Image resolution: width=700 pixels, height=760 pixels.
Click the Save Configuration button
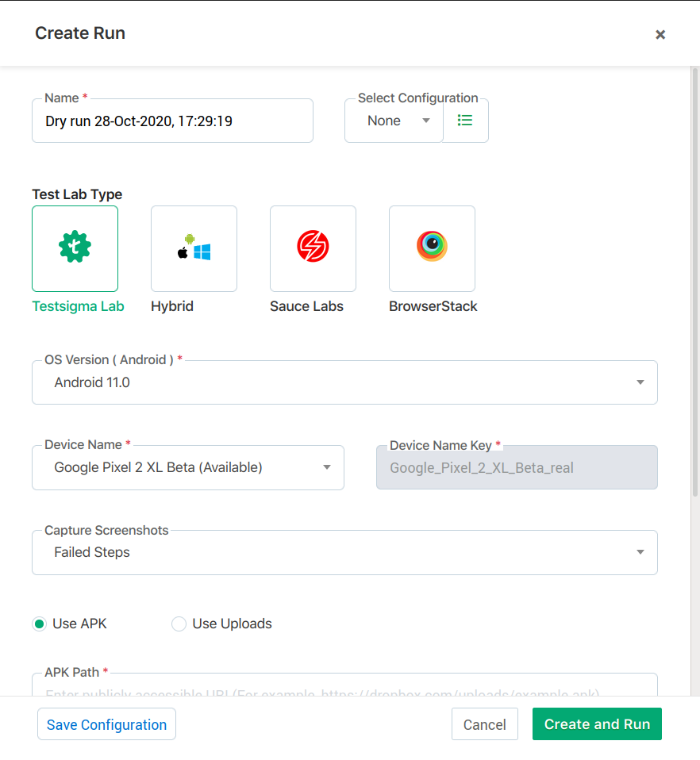106,724
